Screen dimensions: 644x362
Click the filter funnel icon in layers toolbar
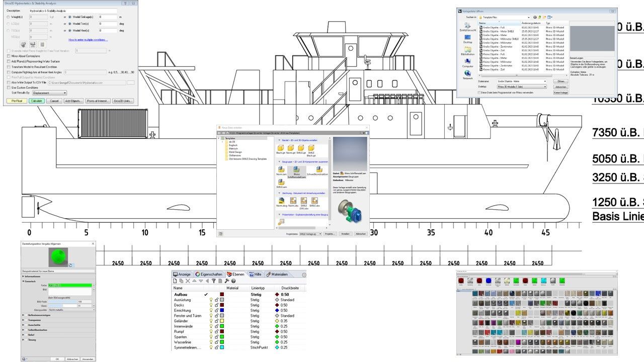[x=213, y=281]
